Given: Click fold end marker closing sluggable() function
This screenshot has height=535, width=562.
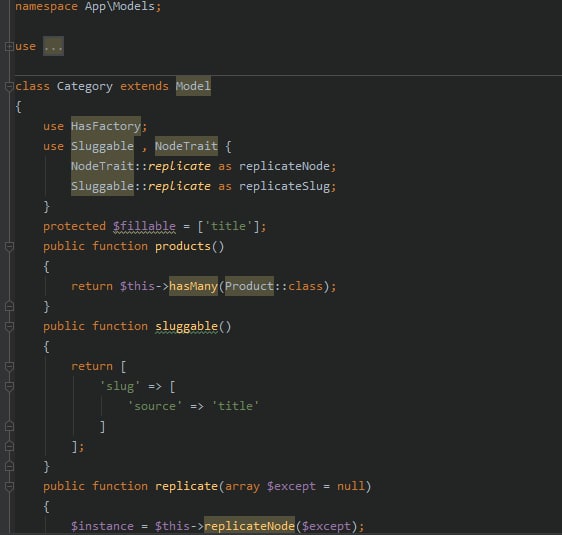Looking at the screenshot, I should [9, 467].
